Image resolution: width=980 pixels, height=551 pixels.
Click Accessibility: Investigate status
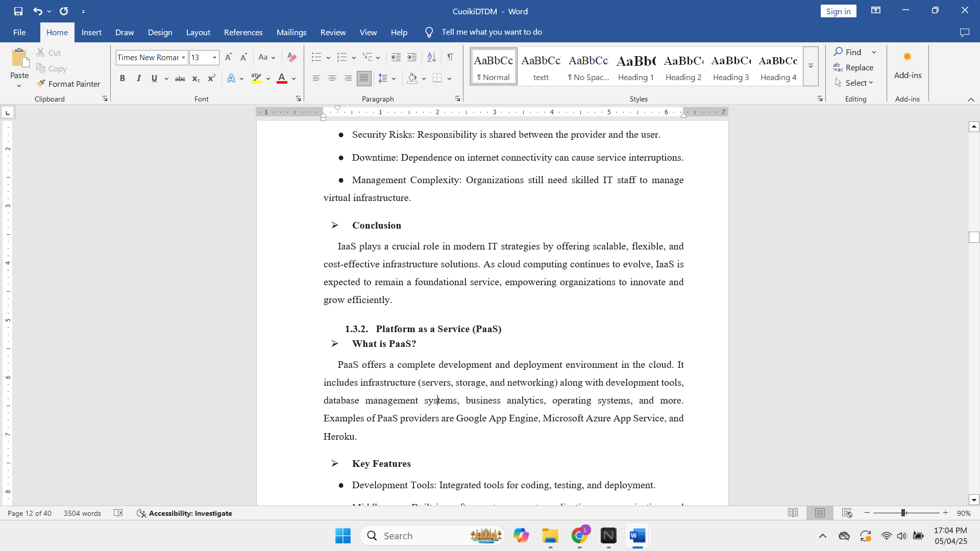184,513
